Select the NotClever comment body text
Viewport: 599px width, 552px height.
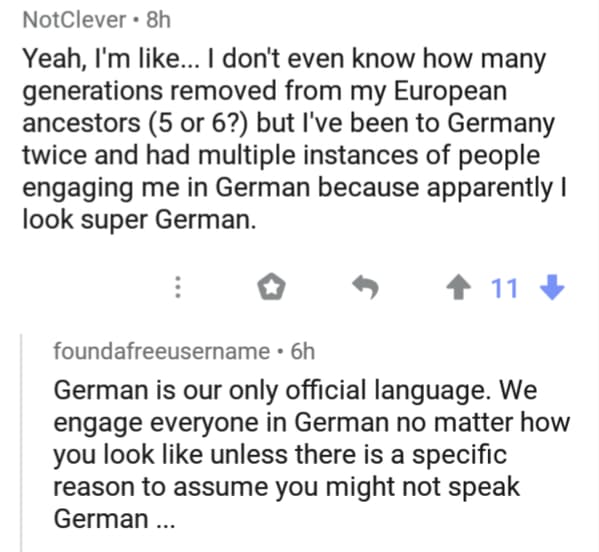294,139
